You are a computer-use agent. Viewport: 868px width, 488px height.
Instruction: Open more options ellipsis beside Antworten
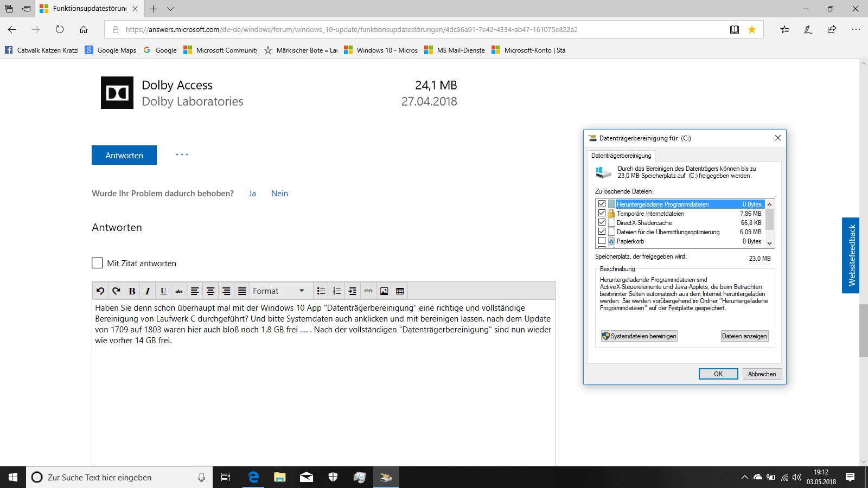pyautogui.click(x=182, y=155)
